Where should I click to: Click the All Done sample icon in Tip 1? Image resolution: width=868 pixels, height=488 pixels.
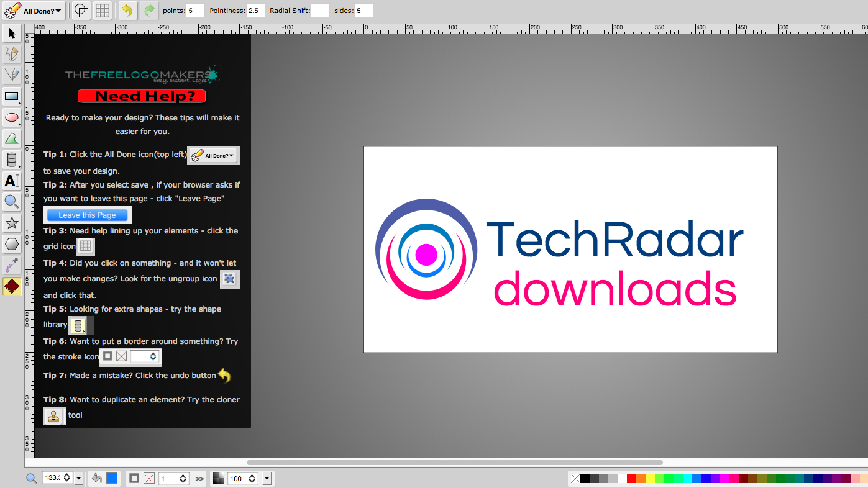pos(214,155)
